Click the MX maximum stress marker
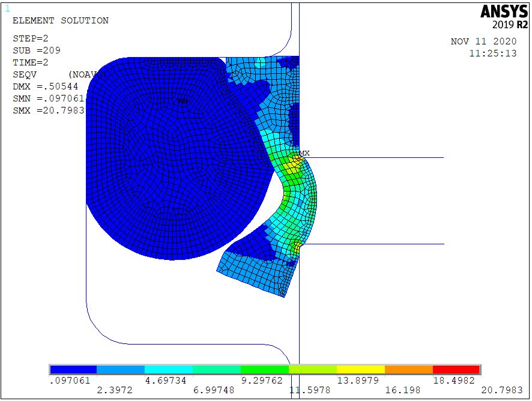The image size is (532, 401). point(304,153)
